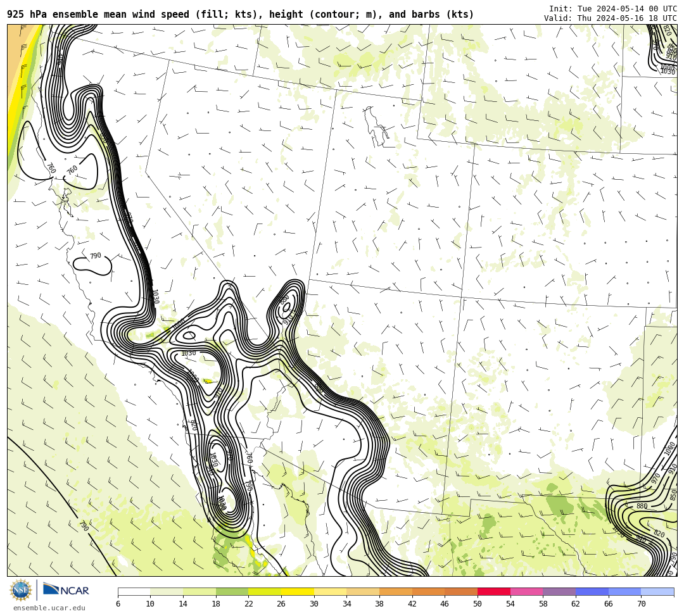The width and height of the screenshot is (684, 616).
Task: Click the colorbar tick label 38
Action: [379, 604]
